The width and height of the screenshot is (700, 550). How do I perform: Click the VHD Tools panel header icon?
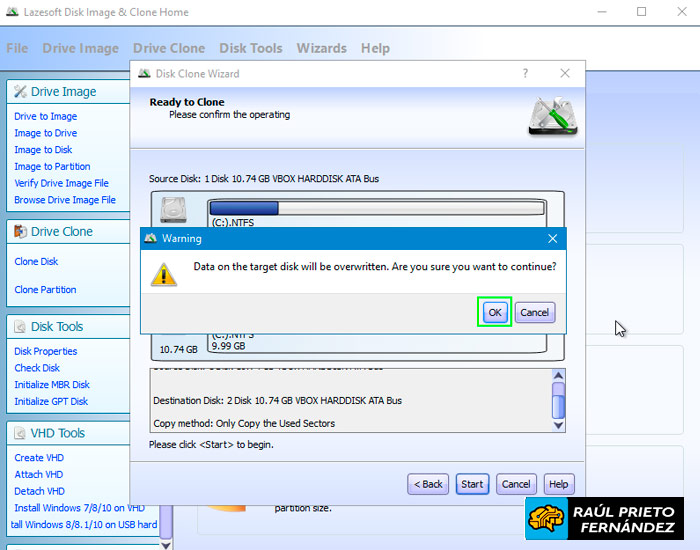click(x=19, y=434)
